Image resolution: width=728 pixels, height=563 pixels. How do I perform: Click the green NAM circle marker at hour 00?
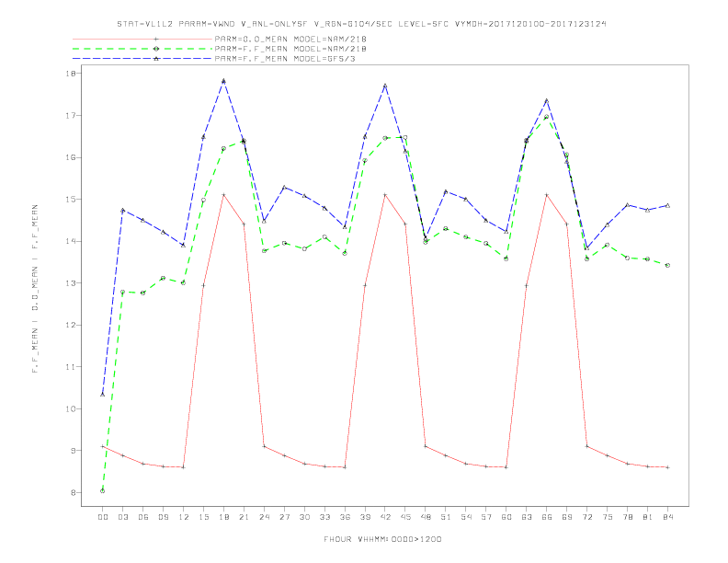coord(103,491)
